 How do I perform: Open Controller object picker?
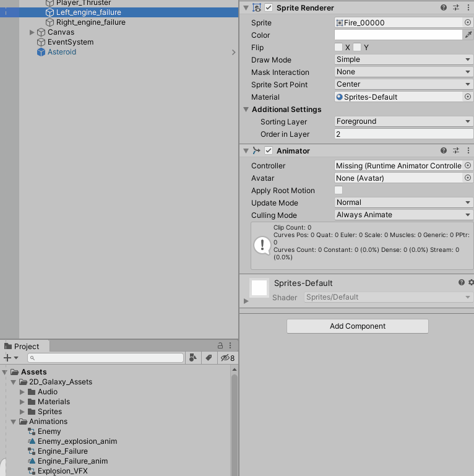(x=468, y=165)
